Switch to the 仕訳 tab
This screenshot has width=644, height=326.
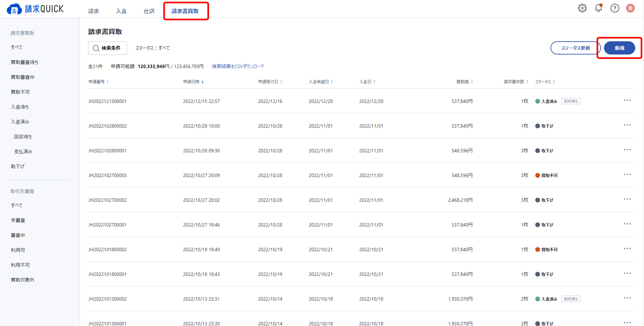[x=149, y=11]
